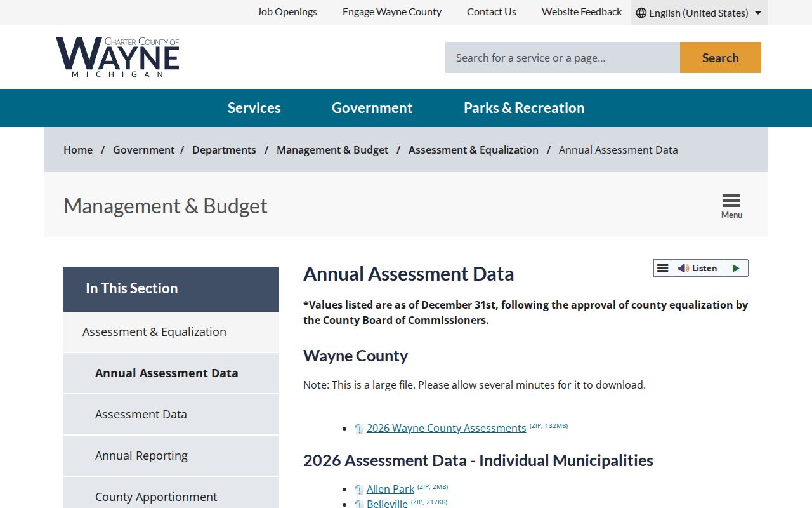Click the large file download note text

pyautogui.click(x=475, y=385)
